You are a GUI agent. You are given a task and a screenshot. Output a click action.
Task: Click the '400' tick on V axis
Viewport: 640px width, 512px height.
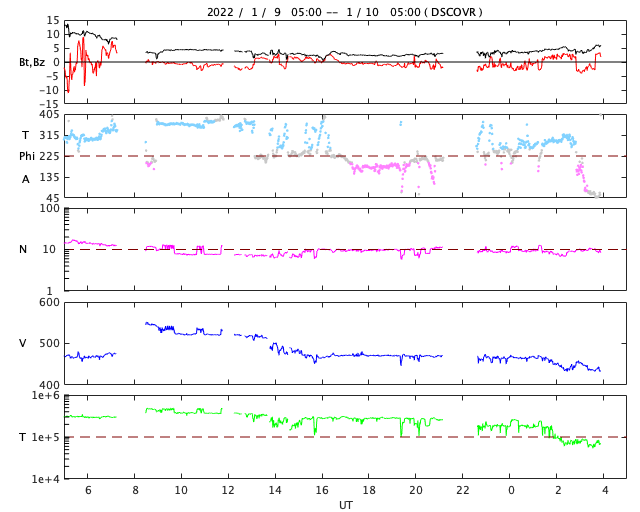[x=49, y=385]
